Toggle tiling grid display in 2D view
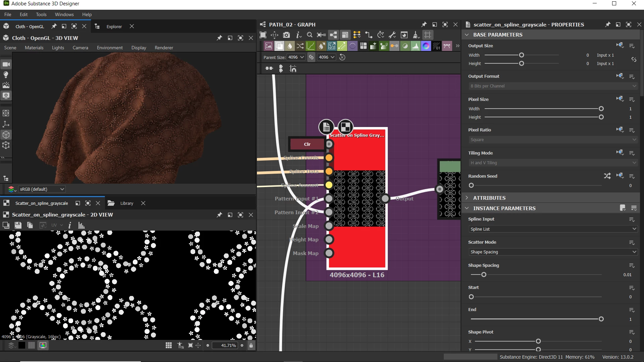644x362 pixels. point(169,345)
